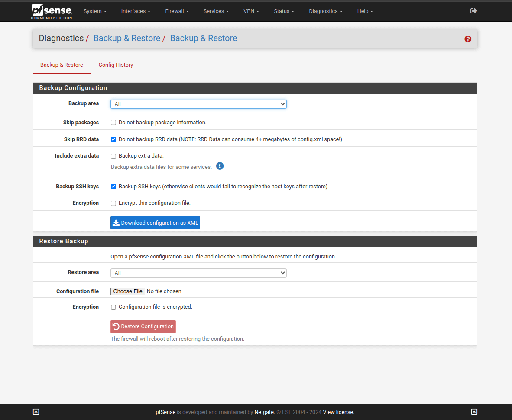Open the View license link in footer
This screenshot has height=420, width=512.
[338, 412]
